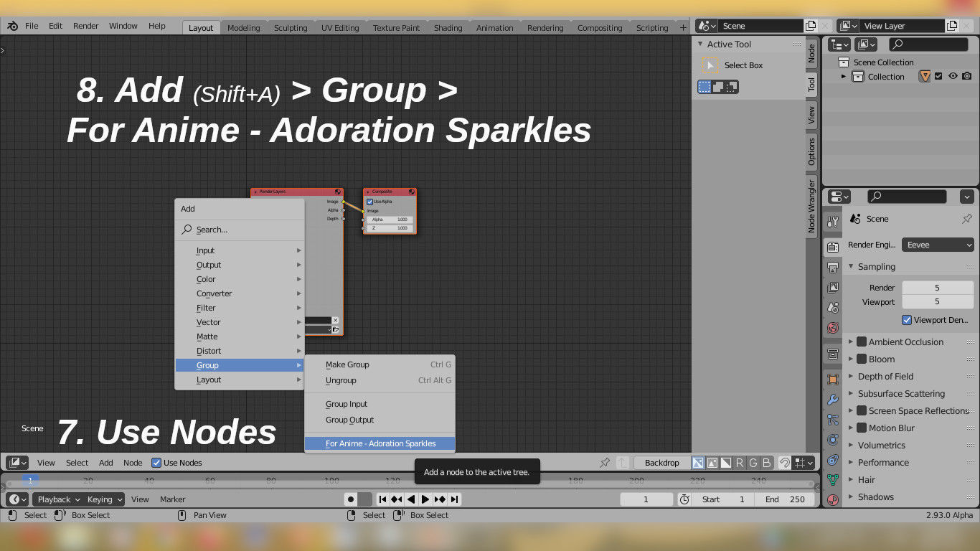
Task: Select Group Input in submenu
Action: click(380, 404)
